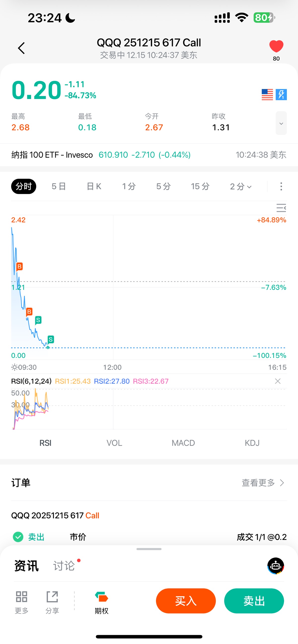Screen dimensions: 298x644
Task: Open the three-dot chart options menu
Action: [x=281, y=186]
